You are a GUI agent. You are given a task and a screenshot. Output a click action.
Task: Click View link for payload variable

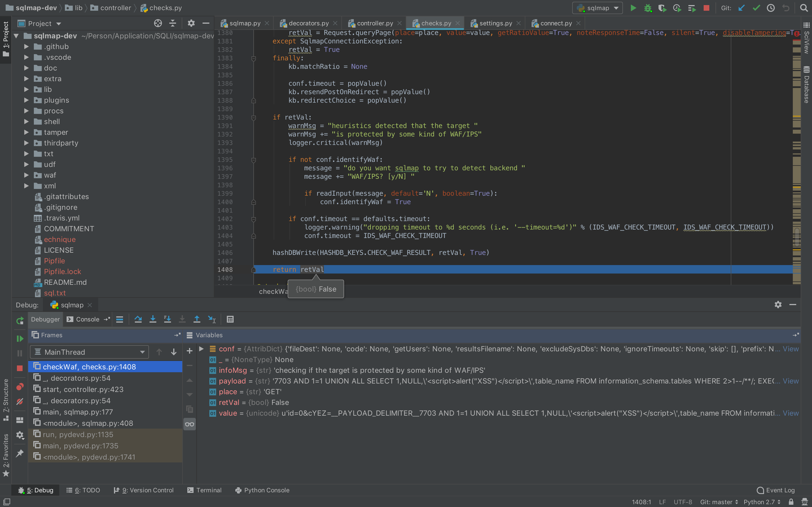click(x=791, y=381)
